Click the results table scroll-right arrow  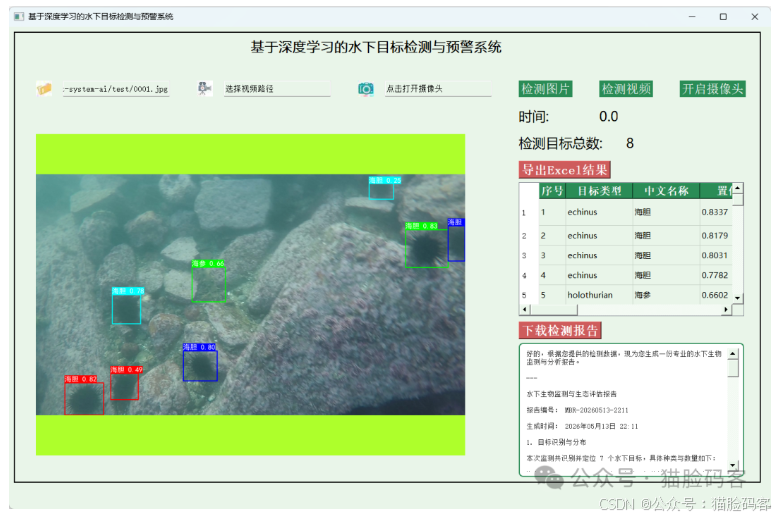[726, 310]
